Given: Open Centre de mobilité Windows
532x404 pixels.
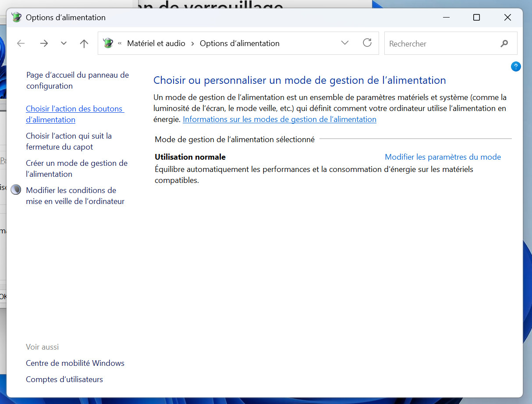Looking at the screenshot, I should [75, 363].
